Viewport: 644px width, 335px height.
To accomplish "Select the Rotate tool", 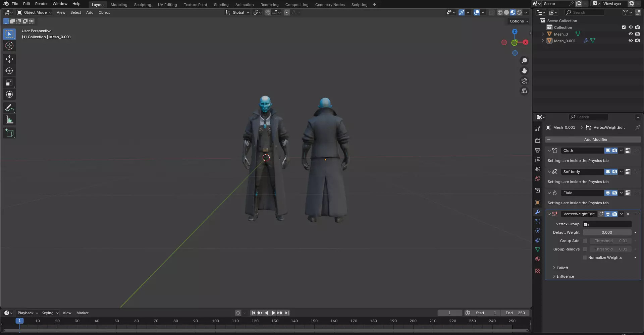I will click(9, 71).
